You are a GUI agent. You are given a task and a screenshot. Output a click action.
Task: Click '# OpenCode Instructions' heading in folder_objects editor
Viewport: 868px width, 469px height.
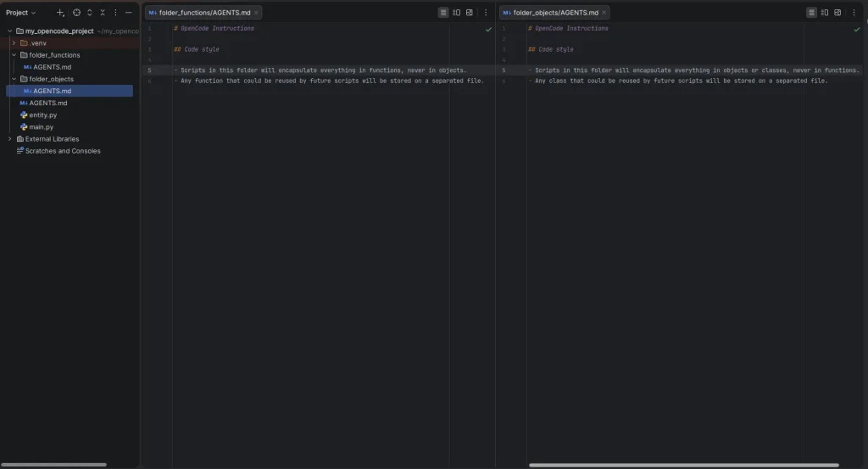568,28
